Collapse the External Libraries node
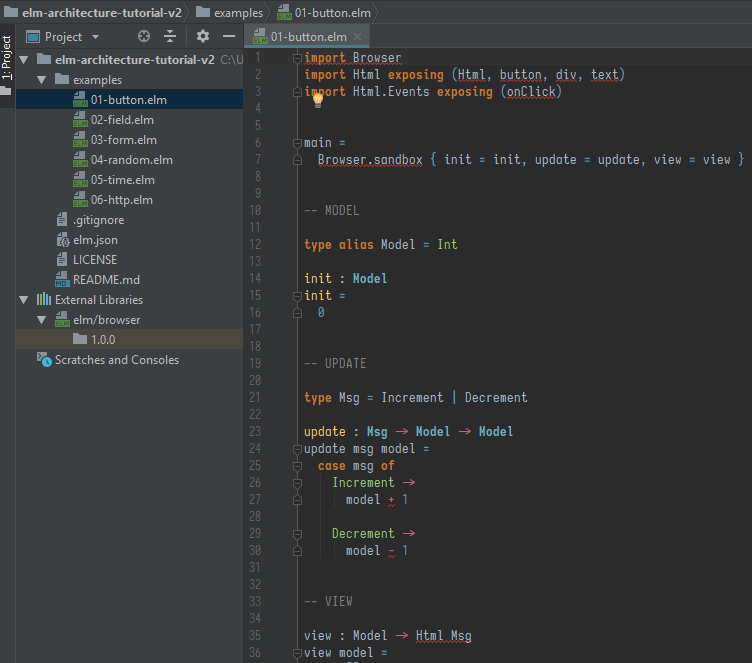 click(24, 300)
